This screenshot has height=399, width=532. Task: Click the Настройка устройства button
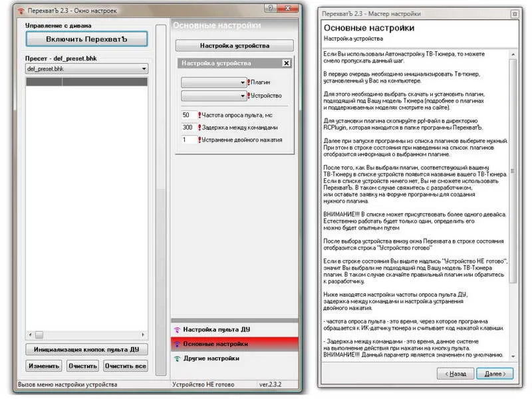235,45
